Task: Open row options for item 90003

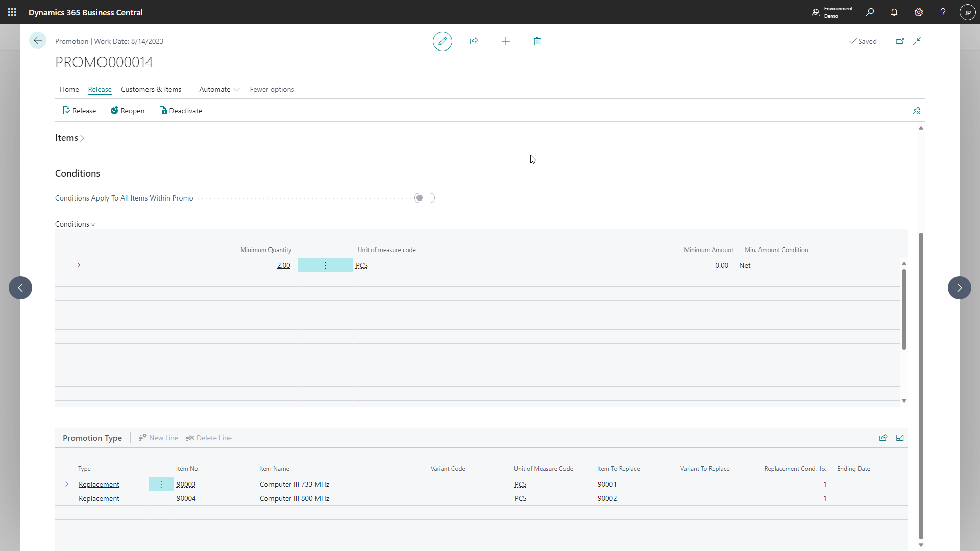Action: click(161, 484)
